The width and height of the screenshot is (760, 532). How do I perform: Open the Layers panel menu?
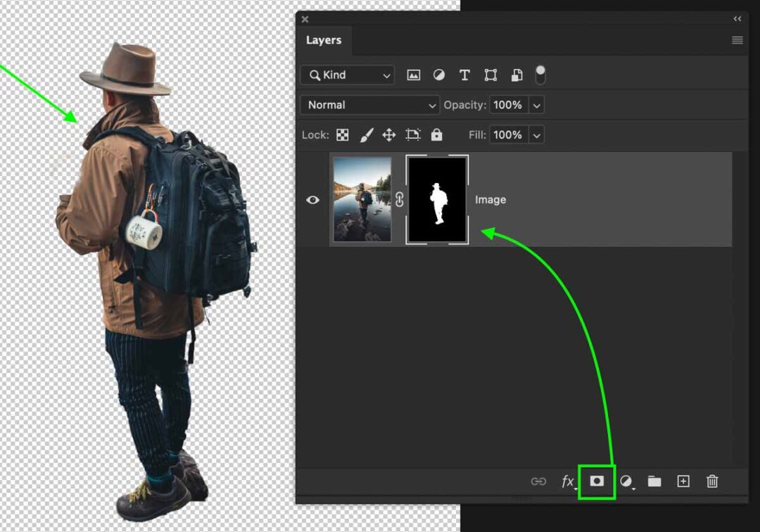click(x=737, y=40)
